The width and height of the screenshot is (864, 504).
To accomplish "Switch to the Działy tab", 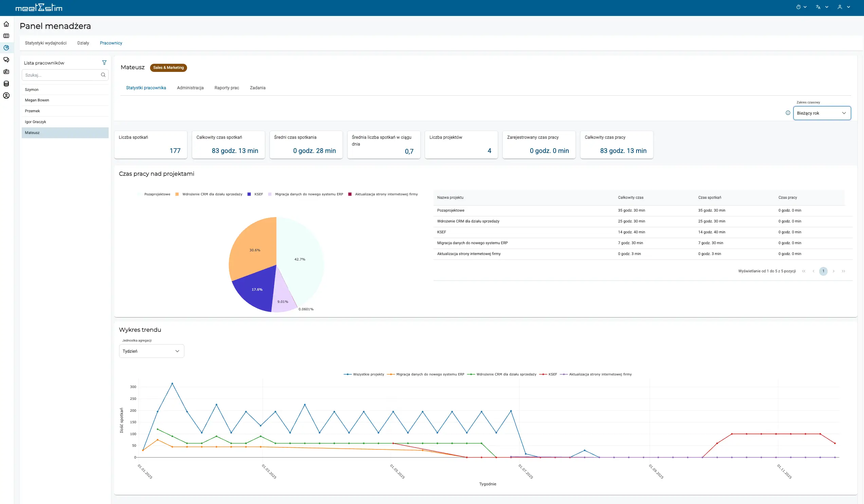I will pyautogui.click(x=83, y=43).
